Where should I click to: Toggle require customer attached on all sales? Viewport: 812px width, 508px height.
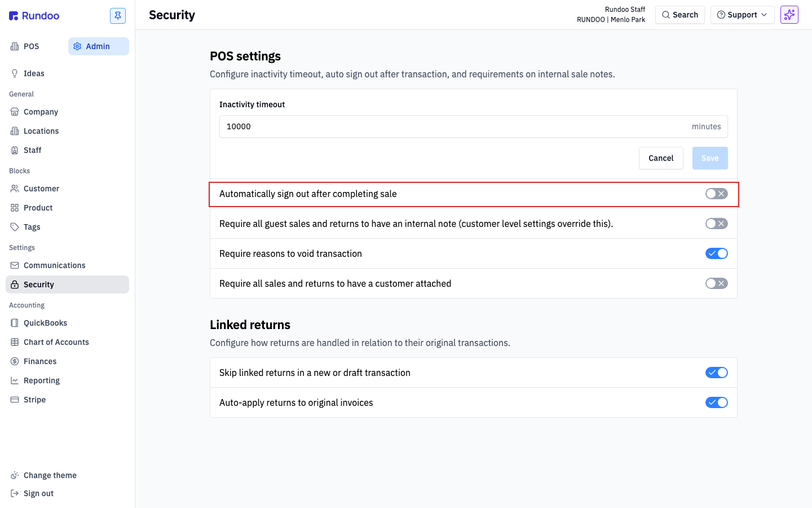[x=717, y=283]
